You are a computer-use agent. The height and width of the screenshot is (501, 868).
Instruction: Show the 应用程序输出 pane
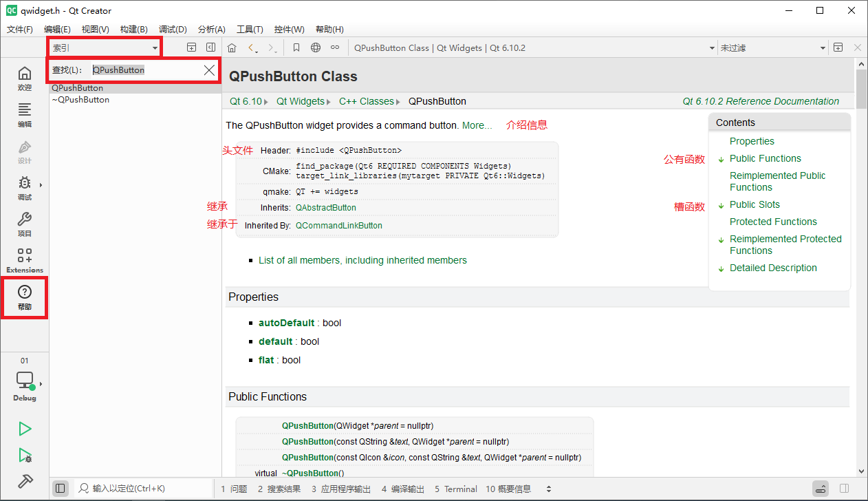click(341, 489)
